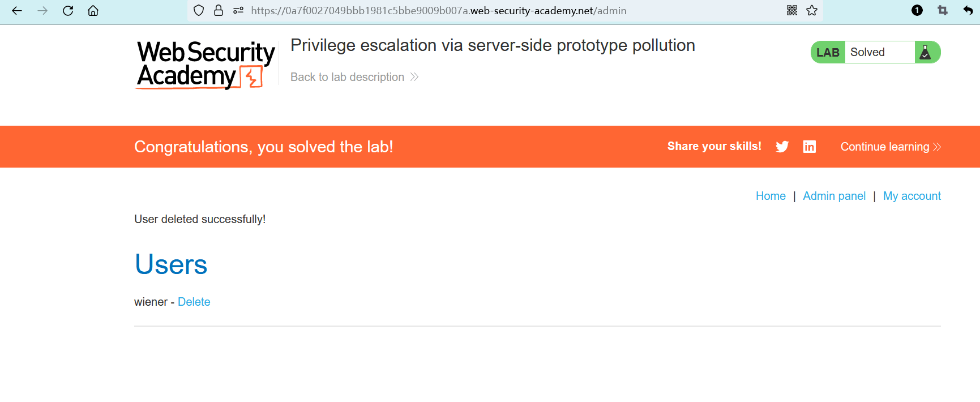The height and width of the screenshot is (402, 980).
Task: Show site security info via padlock icon
Action: point(219,11)
